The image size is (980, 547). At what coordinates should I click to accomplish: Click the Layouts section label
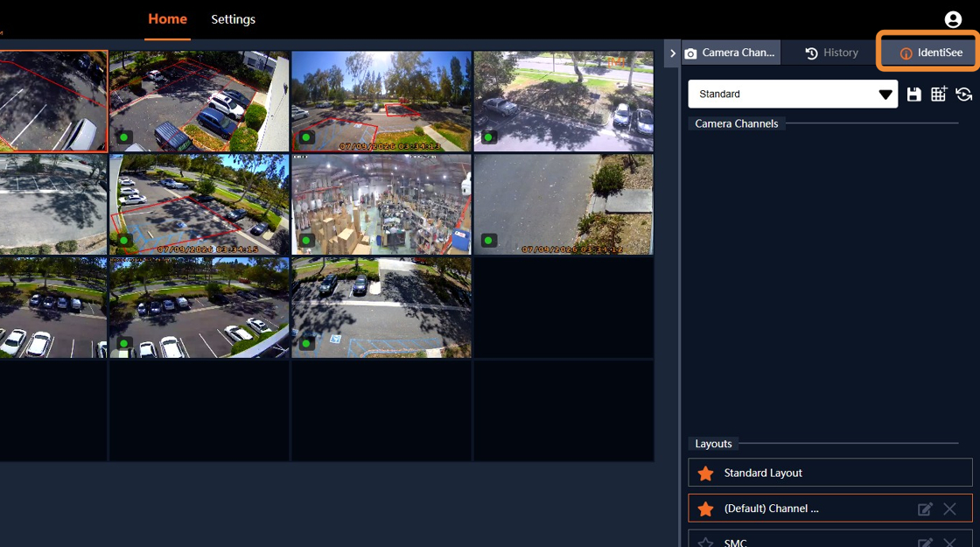[x=713, y=444]
